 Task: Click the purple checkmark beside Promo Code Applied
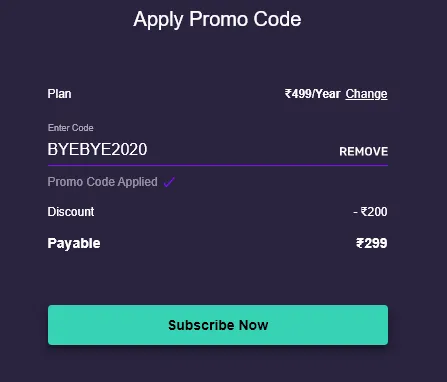169,182
